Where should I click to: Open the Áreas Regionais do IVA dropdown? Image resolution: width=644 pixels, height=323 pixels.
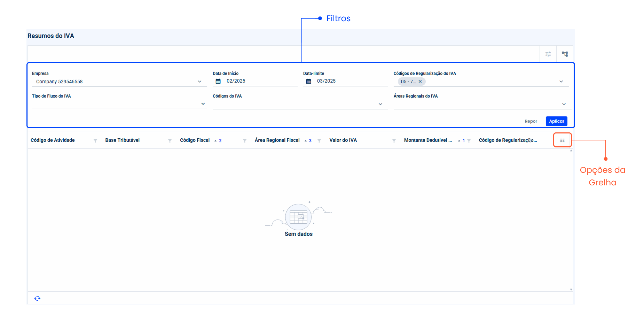pyautogui.click(x=564, y=104)
